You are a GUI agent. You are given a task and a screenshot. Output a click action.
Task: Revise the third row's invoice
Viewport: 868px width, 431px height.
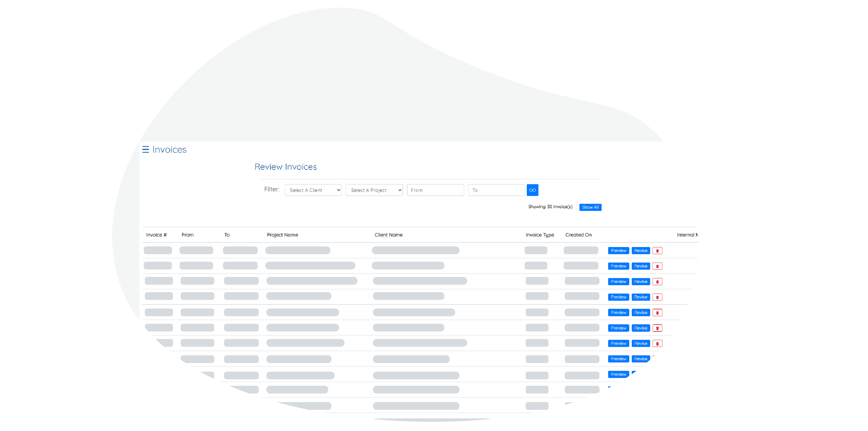coord(640,281)
